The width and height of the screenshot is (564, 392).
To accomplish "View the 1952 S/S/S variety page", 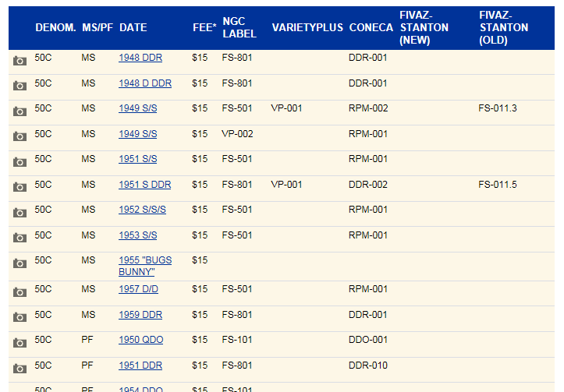I will pos(142,210).
